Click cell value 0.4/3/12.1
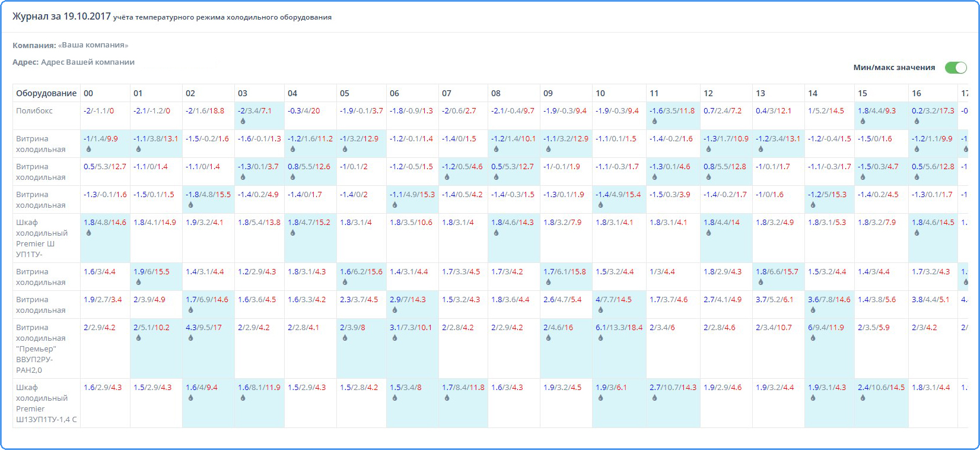Screen dimensions: 980x450 [774, 111]
